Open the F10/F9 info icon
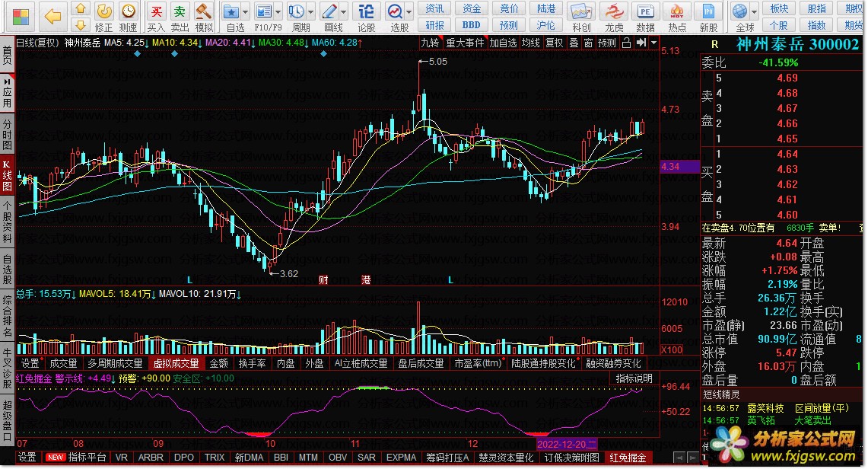868x469 pixels. click(263, 11)
